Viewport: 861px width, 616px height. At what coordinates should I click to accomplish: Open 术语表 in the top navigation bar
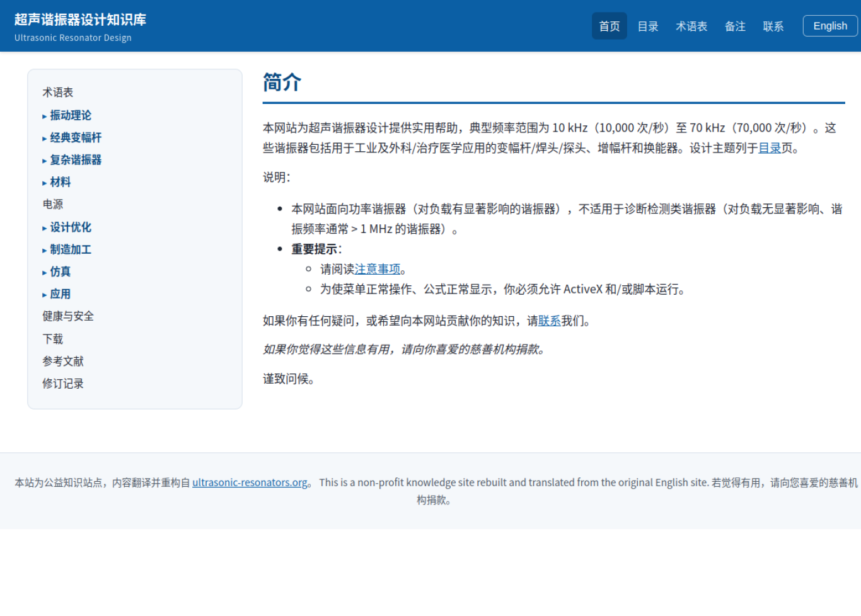click(691, 26)
